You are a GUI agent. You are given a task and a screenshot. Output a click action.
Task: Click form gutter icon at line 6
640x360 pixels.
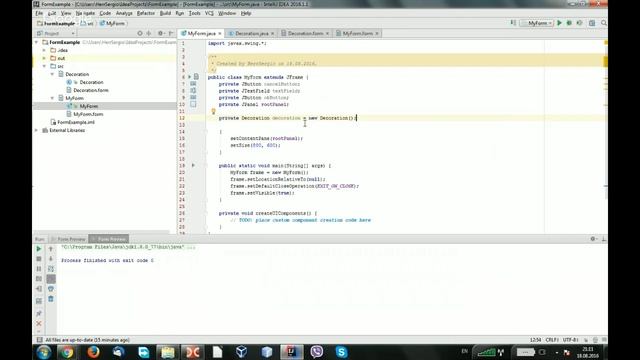(x=196, y=77)
